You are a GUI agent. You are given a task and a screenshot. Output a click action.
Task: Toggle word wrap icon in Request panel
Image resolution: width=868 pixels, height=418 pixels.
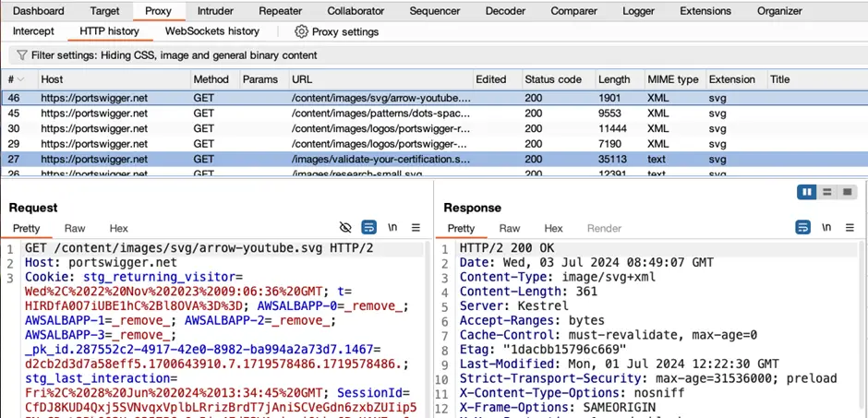tap(369, 228)
